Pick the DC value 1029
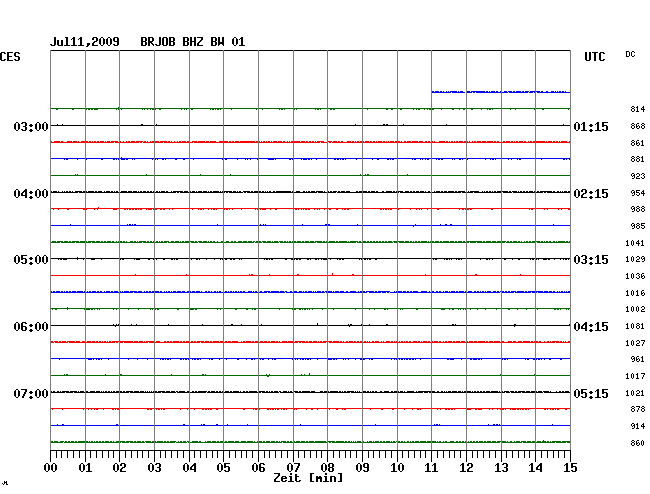The image size is (650, 494). click(635, 259)
